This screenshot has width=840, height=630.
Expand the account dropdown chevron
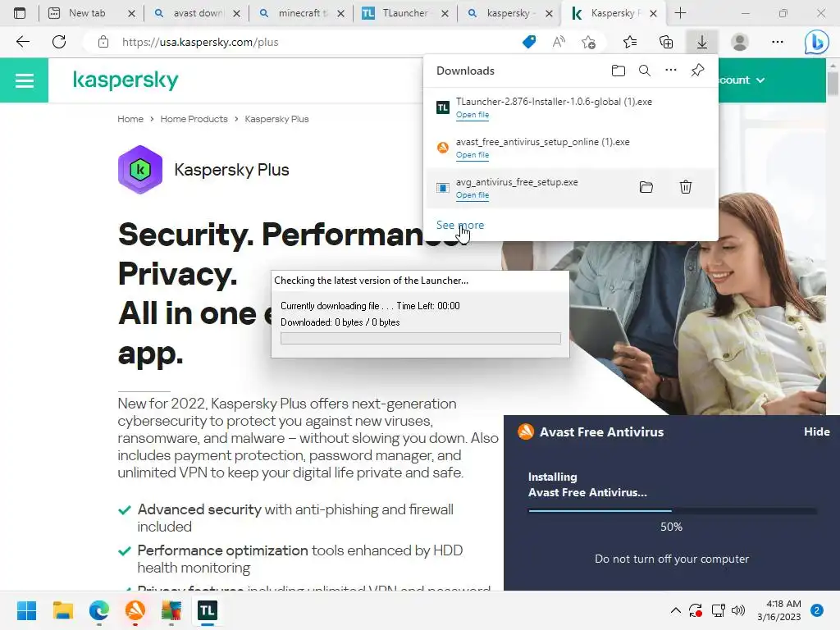(760, 80)
